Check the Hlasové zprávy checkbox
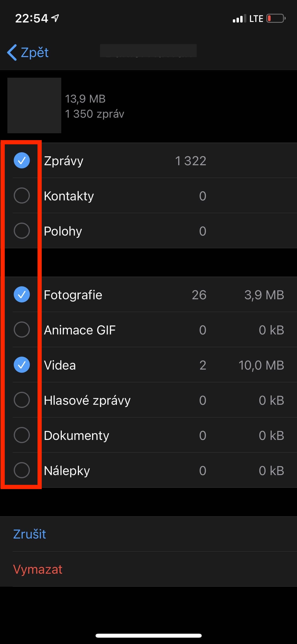Viewport: 297px width, 644px height. point(22,400)
